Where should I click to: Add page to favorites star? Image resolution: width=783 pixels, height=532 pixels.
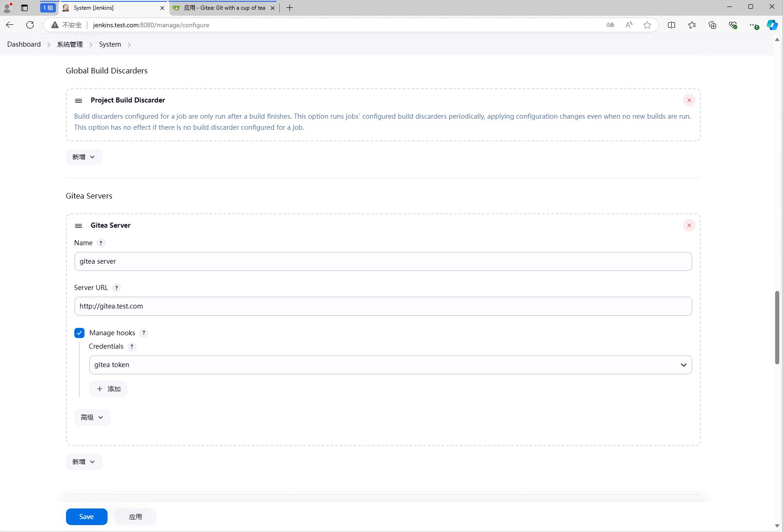tap(647, 25)
